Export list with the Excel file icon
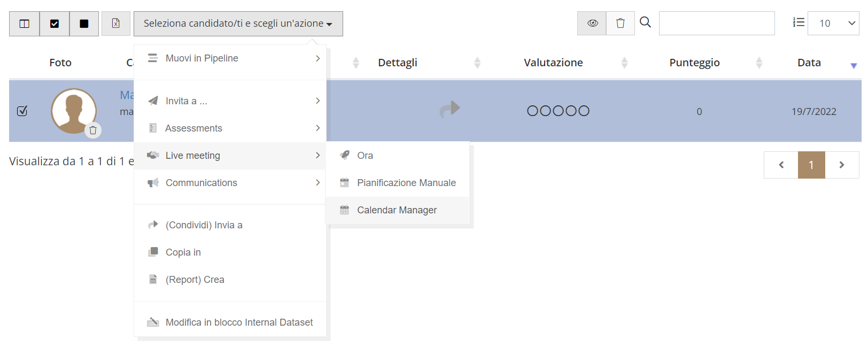The height and width of the screenshot is (354, 868). coord(116,24)
